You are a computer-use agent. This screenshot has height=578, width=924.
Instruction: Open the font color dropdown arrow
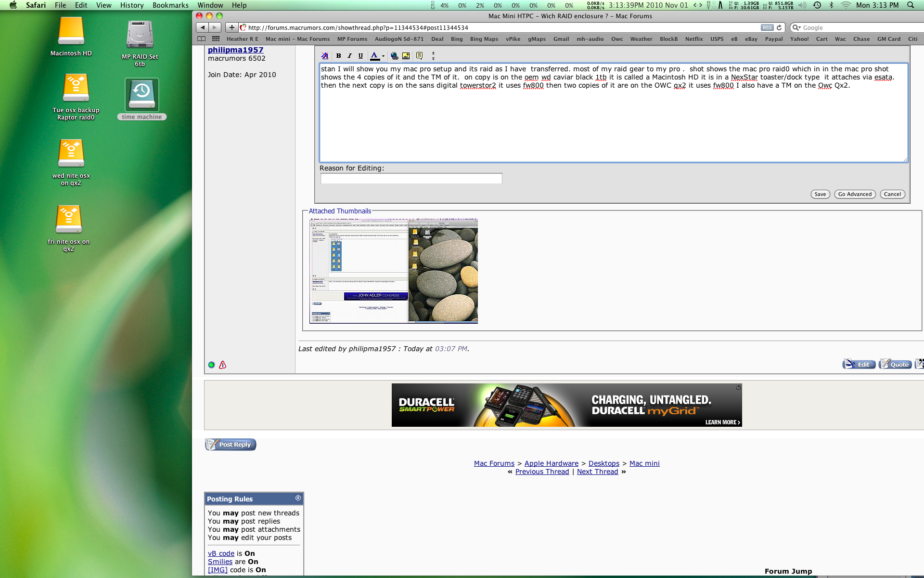point(384,56)
